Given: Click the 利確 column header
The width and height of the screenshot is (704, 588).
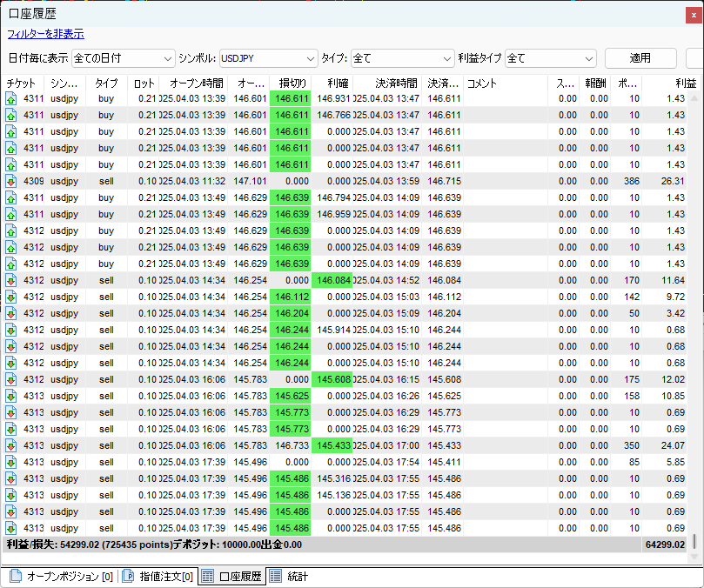Looking at the screenshot, I should pyautogui.click(x=332, y=83).
